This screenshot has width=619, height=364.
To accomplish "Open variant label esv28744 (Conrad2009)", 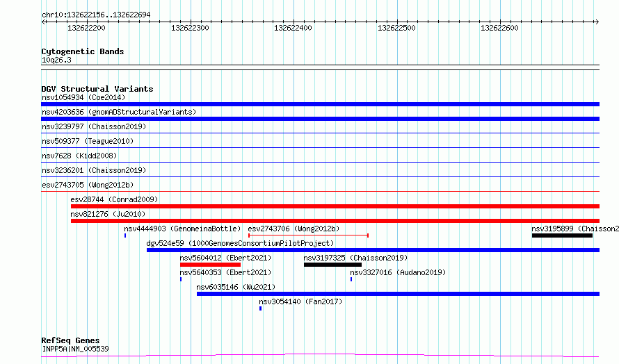I will (114, 199).
